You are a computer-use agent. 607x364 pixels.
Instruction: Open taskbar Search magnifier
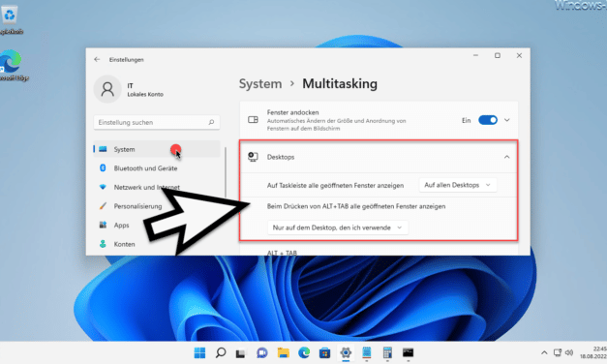(221, 352)
